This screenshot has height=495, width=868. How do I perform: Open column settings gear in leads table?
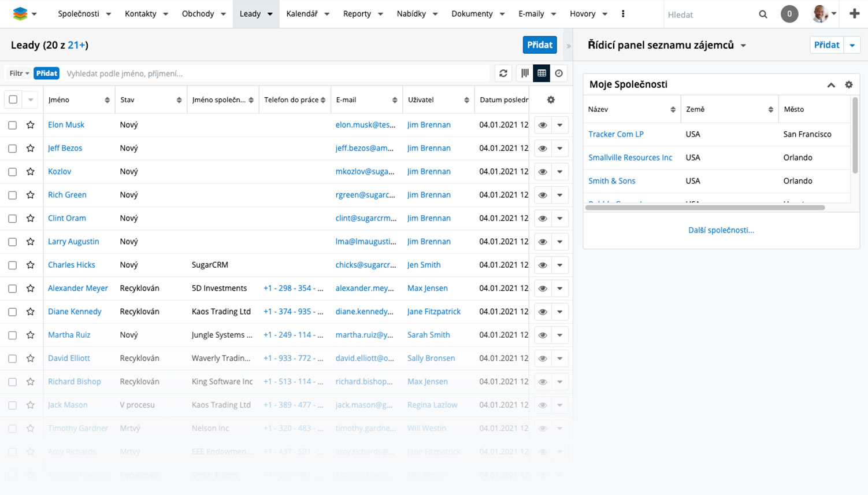click(551, 100)
